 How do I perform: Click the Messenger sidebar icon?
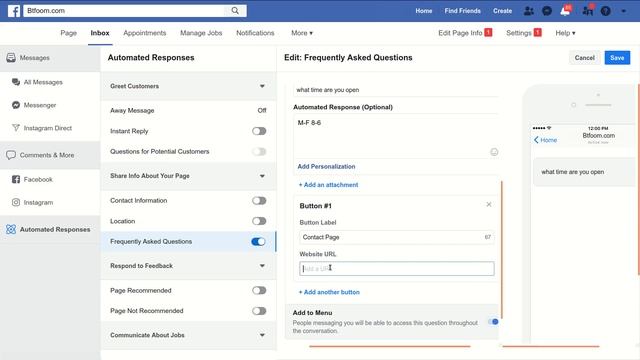click(x=16, y=105)
